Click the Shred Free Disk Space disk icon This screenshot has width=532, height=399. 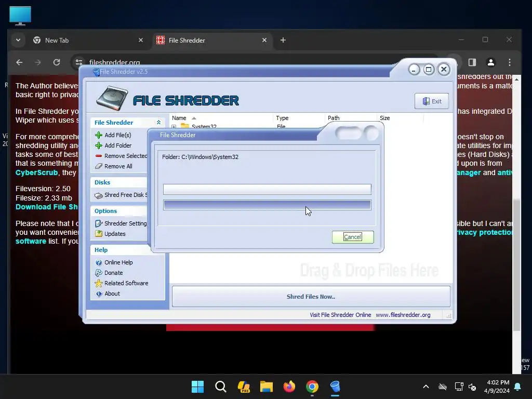coord(98,195)
